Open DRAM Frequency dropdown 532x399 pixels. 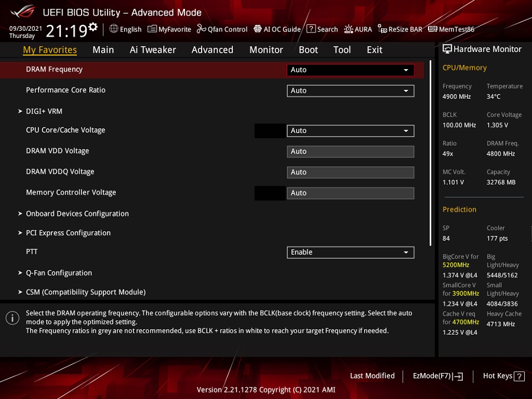tap(351, 70)
